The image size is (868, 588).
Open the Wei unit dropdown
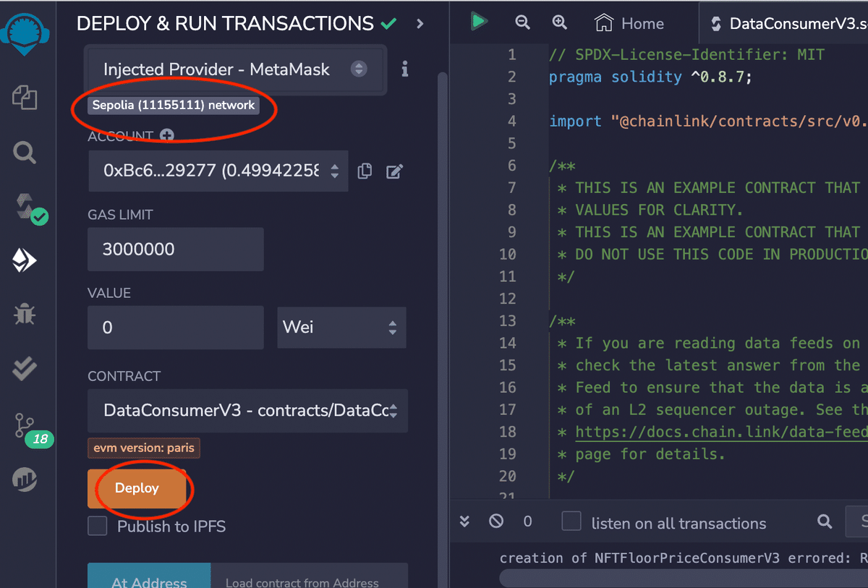[341, 328]
